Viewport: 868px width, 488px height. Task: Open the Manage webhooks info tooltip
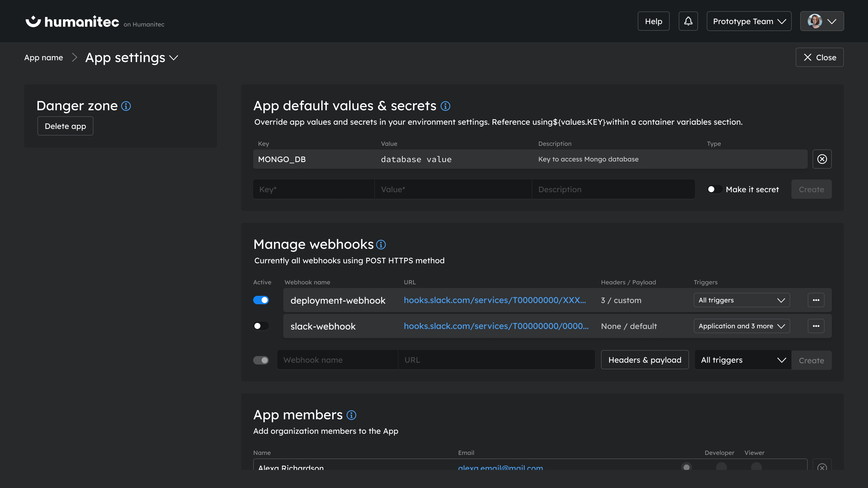tap(381, 245)
